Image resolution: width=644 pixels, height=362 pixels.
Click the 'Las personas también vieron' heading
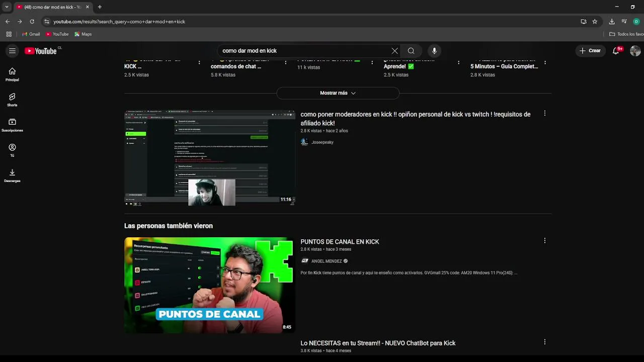tap(169, 226)
